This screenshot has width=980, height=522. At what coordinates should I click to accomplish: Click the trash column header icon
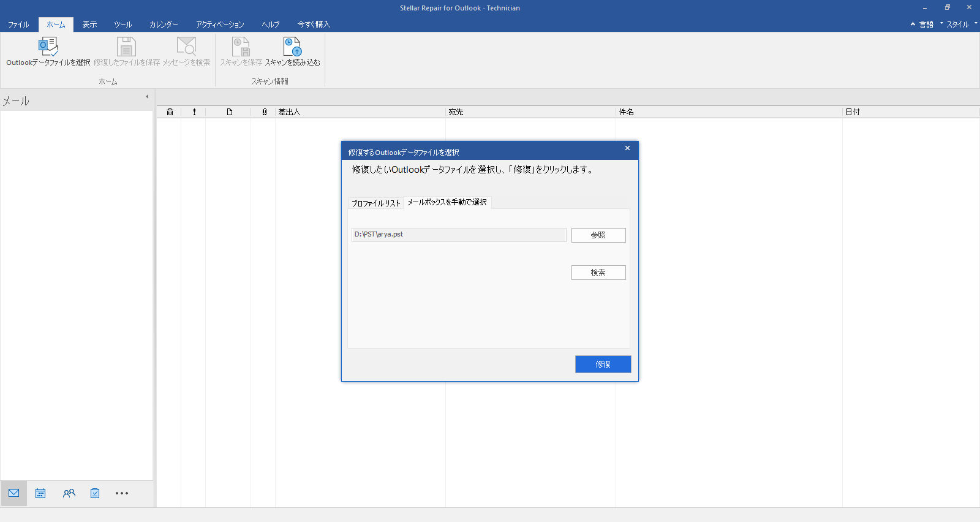170,112
